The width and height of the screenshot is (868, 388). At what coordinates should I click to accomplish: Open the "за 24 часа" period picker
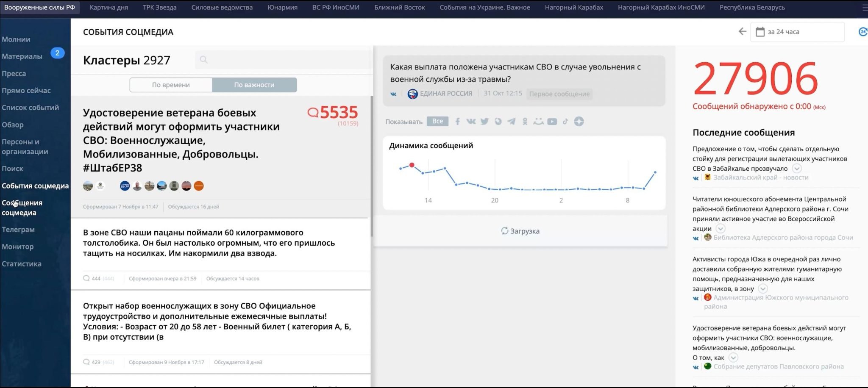coord(797,32)
